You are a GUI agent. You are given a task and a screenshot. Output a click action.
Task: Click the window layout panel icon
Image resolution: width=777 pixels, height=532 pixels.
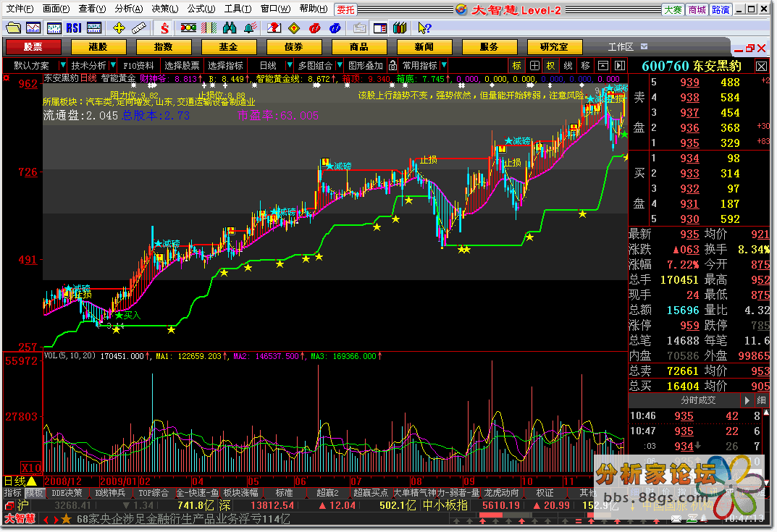tap(380, 28)
